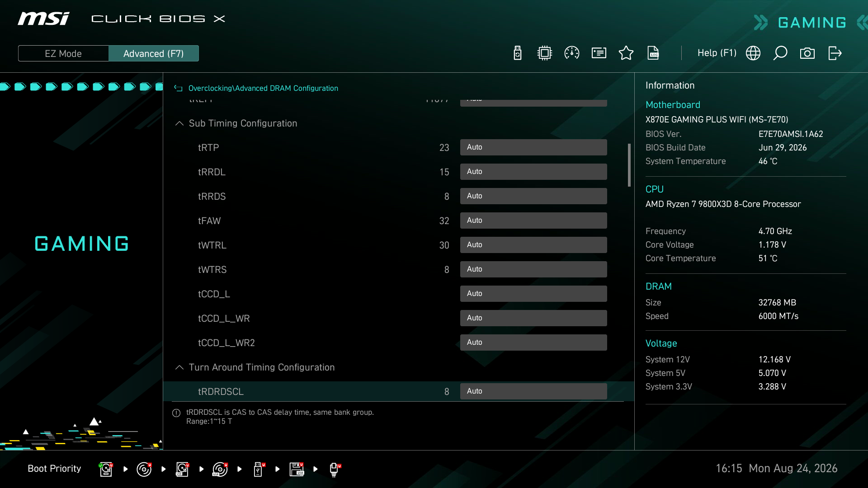Open the tRRDL Auto setting field

[533, 172]
